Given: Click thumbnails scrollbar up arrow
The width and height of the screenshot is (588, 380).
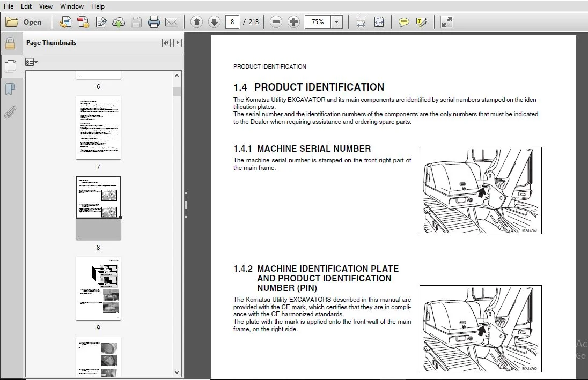Looking at the screenshot, I should coord(177,76).
